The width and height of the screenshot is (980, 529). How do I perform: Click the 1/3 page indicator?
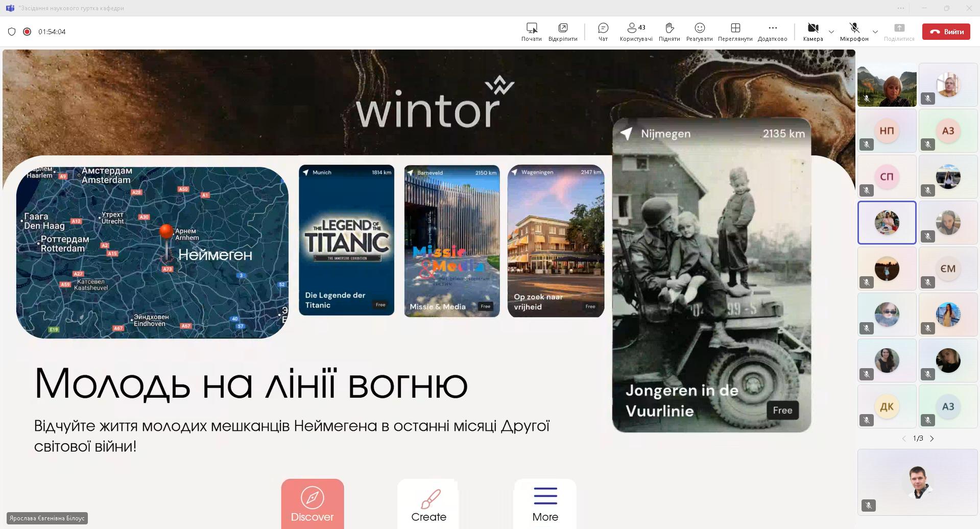(918, 439)
